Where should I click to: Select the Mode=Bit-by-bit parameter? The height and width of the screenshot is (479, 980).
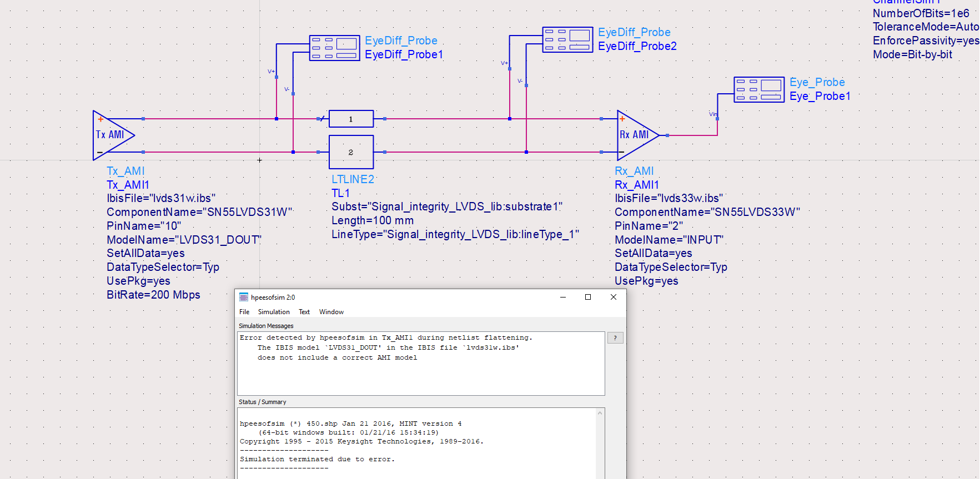tap(913, 54)
